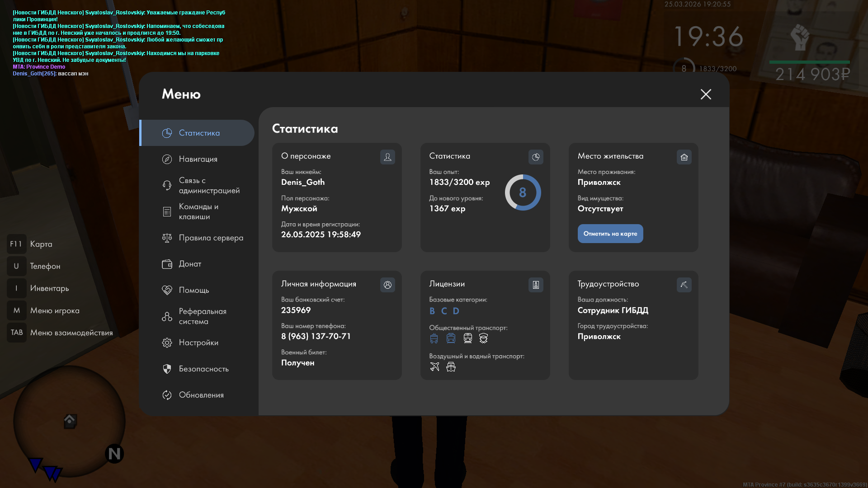Click the house icon in Место жительства card

coord(684,157)
